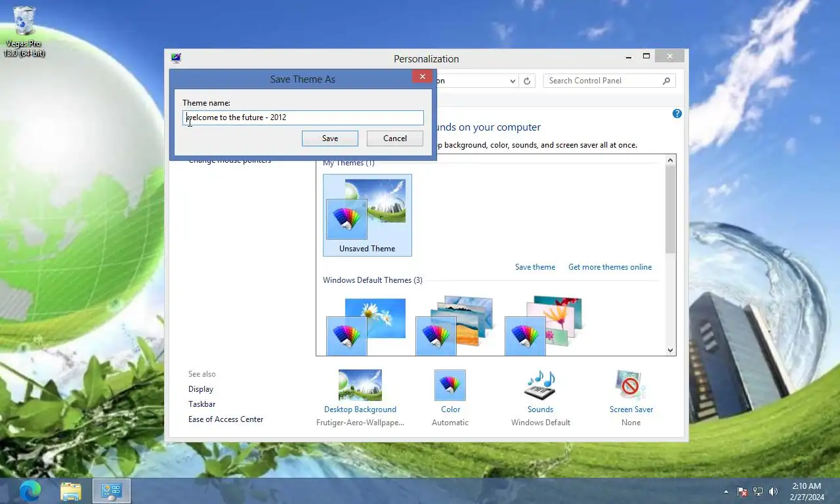Click the network tray icon
Screen dimensions: 840x504
[758, 491]
